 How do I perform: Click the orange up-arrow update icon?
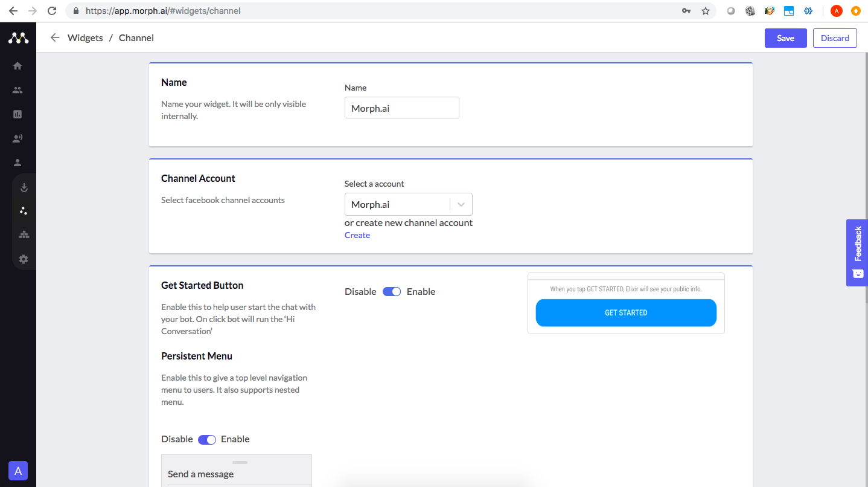856,11
